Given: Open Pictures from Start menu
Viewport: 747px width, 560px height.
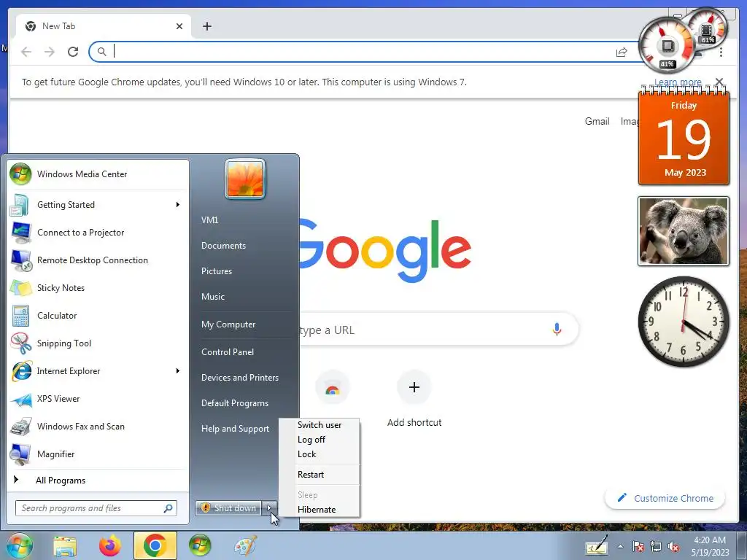Looking at the screenshot, I should click(x=216, y=271).
